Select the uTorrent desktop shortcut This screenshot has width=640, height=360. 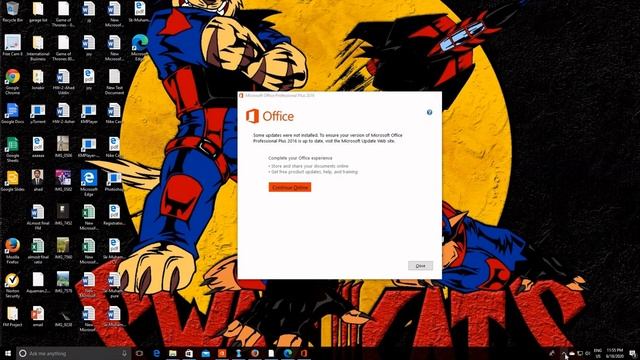pos(38,113)
